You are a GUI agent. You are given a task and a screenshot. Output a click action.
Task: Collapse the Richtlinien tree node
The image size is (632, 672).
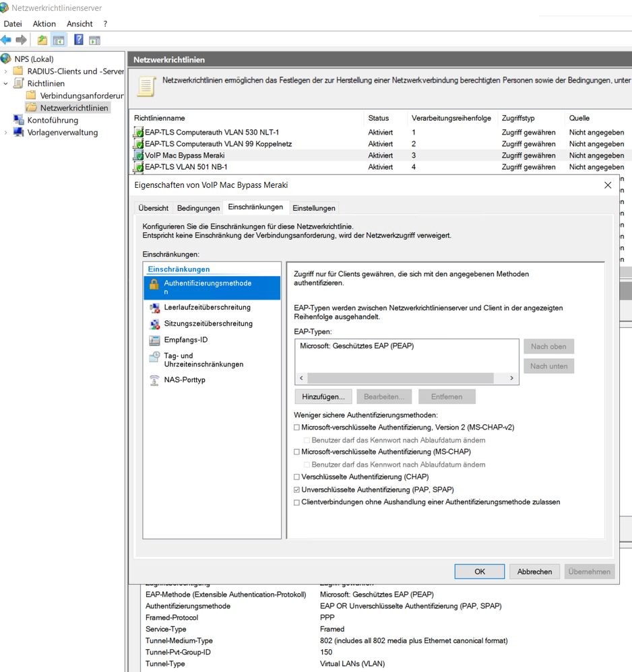(x=6, y=84)
